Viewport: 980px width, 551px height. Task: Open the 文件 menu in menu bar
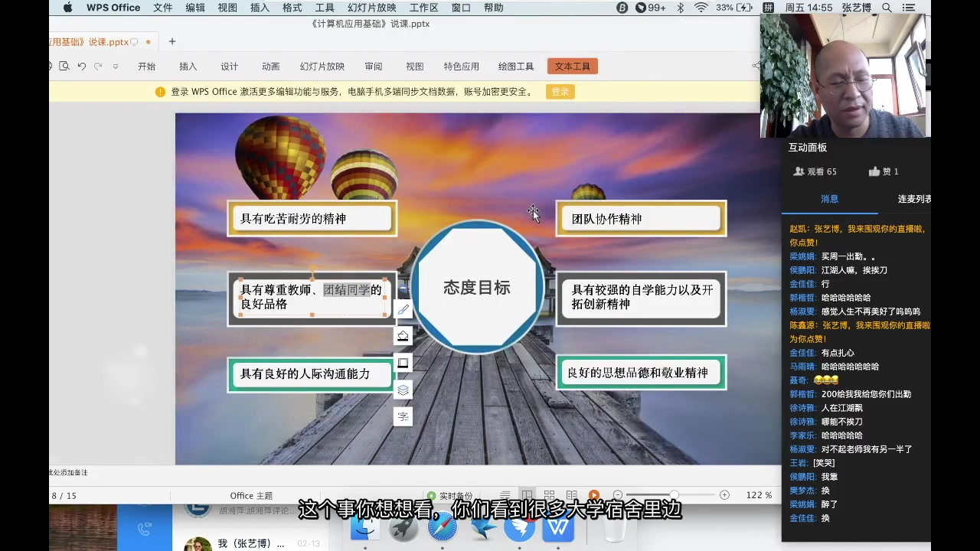pyautogui.click(x=163, y=8)
